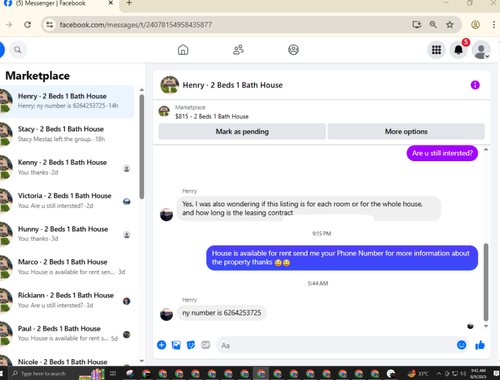Click the Marketplace heading
Image resolution: width=500 pixels, height=380 pixels.
tap(38, 76)
